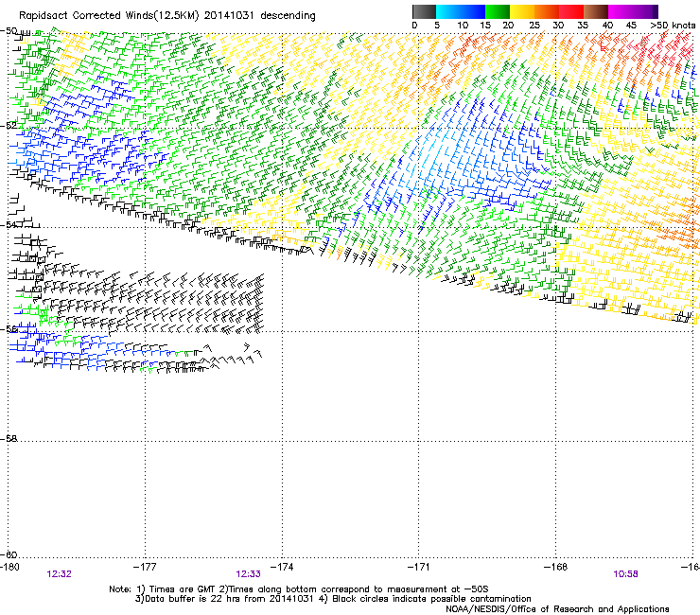Click the longitude label '-177'
Viewport: 700px width, 615px height.
(145, 567)
